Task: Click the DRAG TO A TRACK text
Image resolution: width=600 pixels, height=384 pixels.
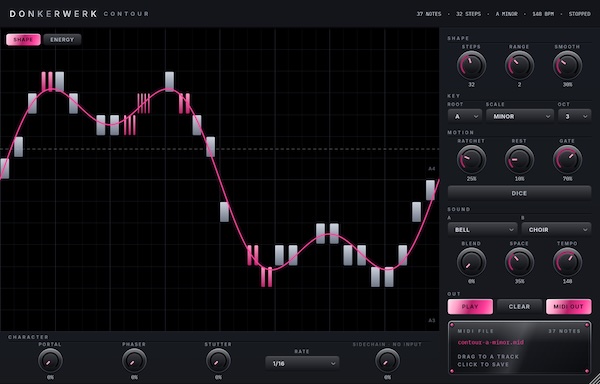Action: tap(488, 356)
